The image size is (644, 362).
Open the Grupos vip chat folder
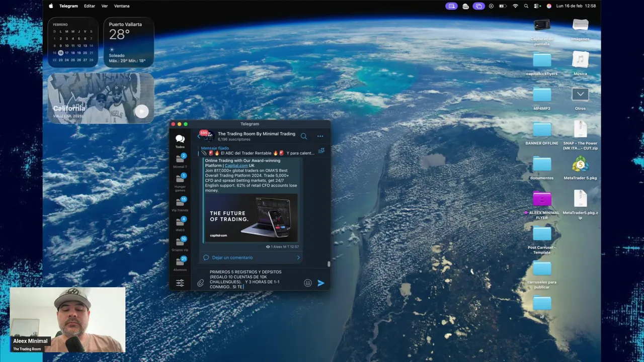coord(180,244)
